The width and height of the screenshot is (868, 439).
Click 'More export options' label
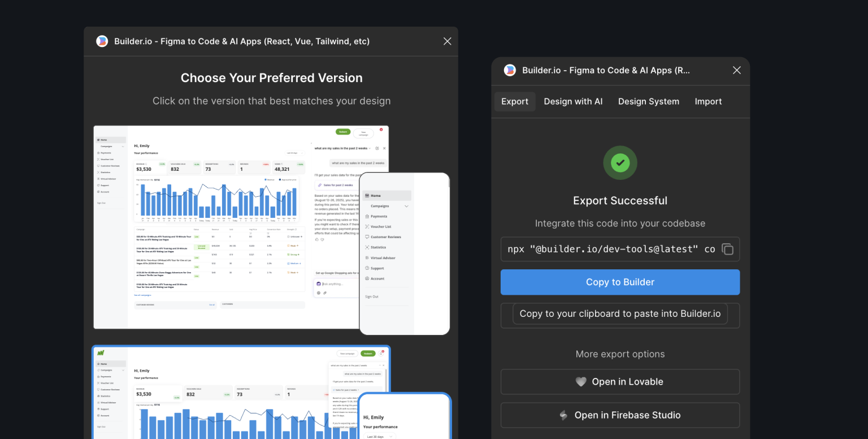[620, 354]
